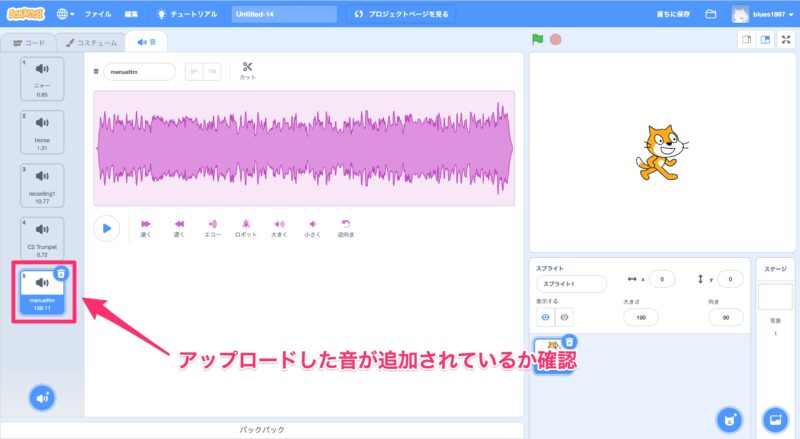Image resolution: width=800 pixels, height=439 pixels.
Task: Delete the manuetIm sound
Action: click(x=61, y=273)
